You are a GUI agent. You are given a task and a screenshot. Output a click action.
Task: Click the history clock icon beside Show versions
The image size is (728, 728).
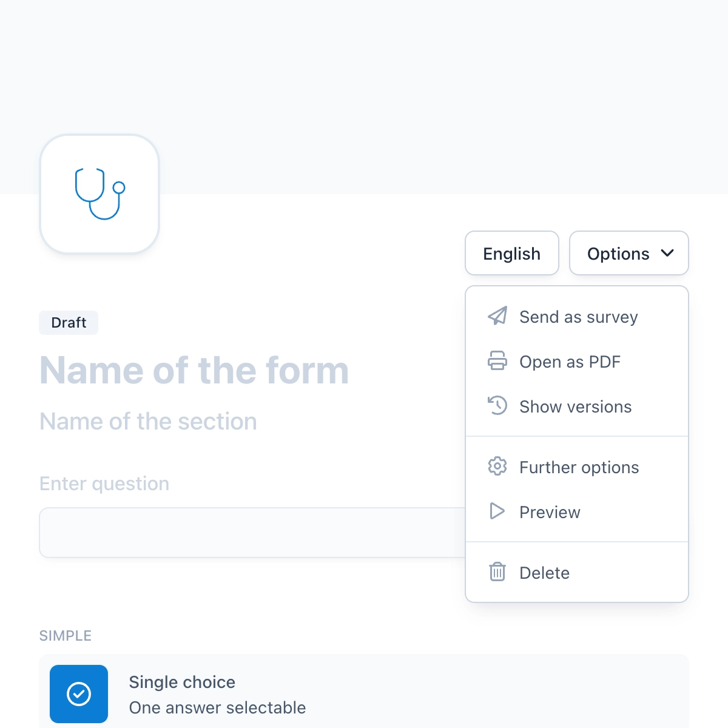tap(498, 406)
